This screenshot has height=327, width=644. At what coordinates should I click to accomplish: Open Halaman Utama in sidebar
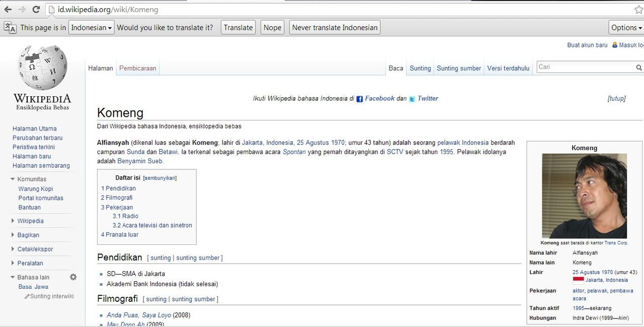[x=35, y=128]
